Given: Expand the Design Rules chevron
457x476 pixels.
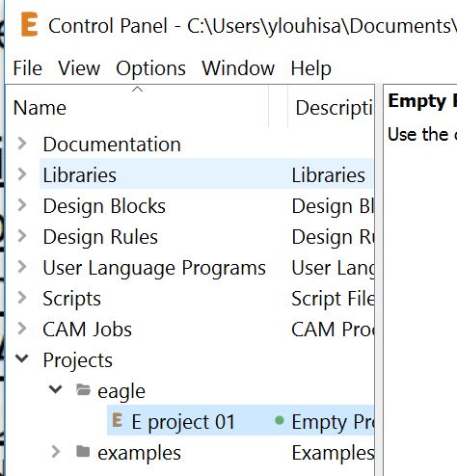Looking at the screenshot, I should click(22, 236).
